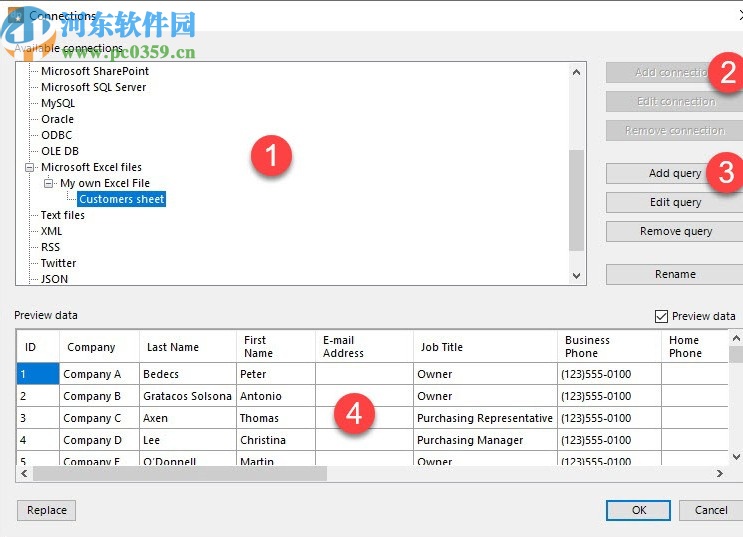Click Rename button
This screenshot has height=537, width=743.
point(676,274)
